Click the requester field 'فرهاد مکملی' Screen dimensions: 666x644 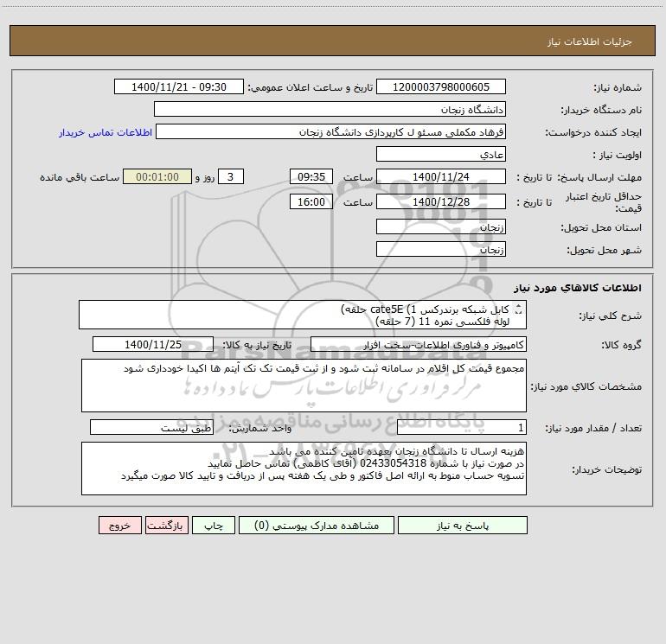point(330,131)
